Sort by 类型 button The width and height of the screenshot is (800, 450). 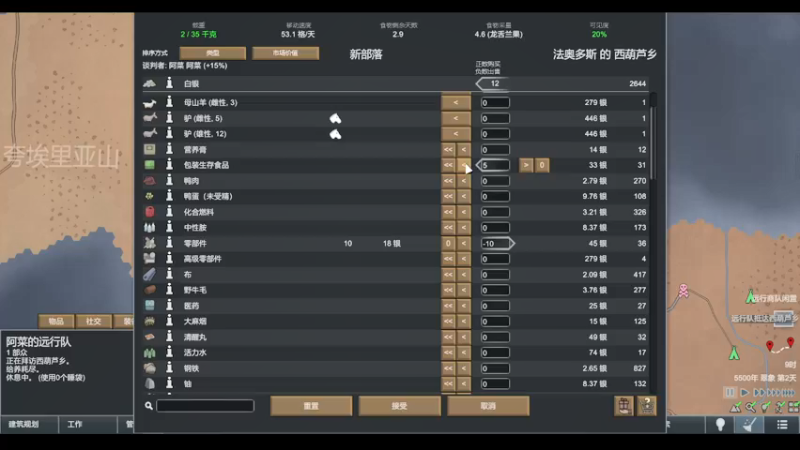[213, 53]
